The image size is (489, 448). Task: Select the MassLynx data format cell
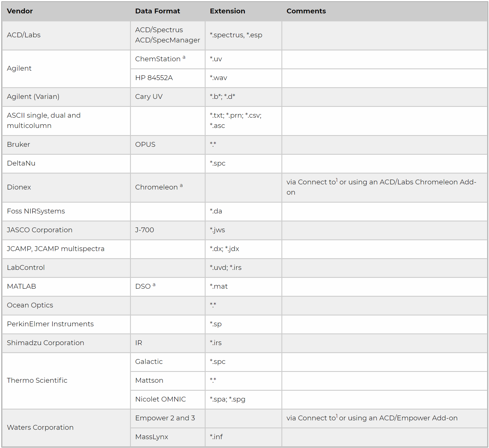click(152, 437)
